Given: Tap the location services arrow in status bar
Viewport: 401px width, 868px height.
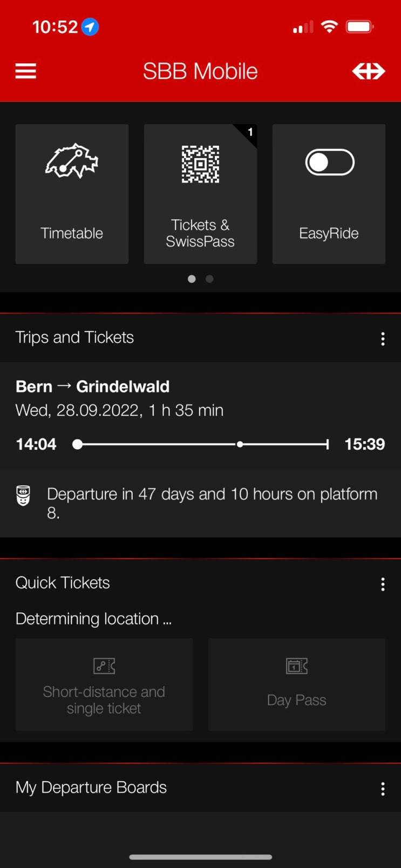Looking at the screenshot, I should pyautogui.click(x=90, y=26).
